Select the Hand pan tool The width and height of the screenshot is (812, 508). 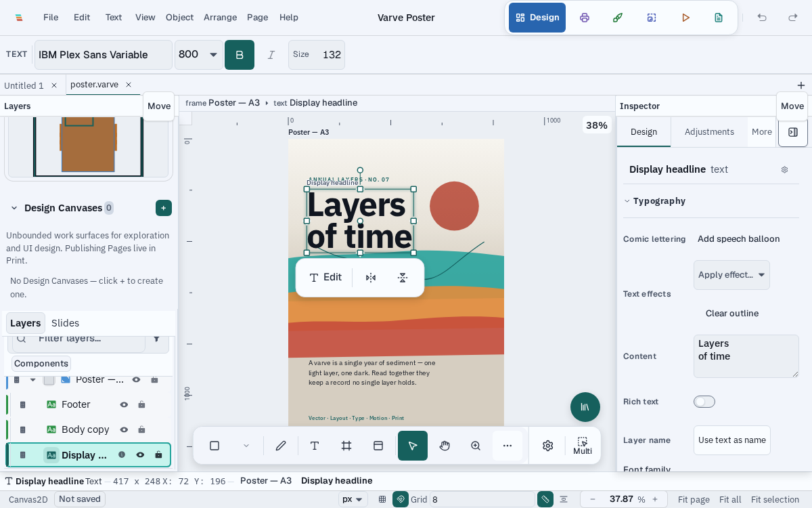(x=445, y=446)
